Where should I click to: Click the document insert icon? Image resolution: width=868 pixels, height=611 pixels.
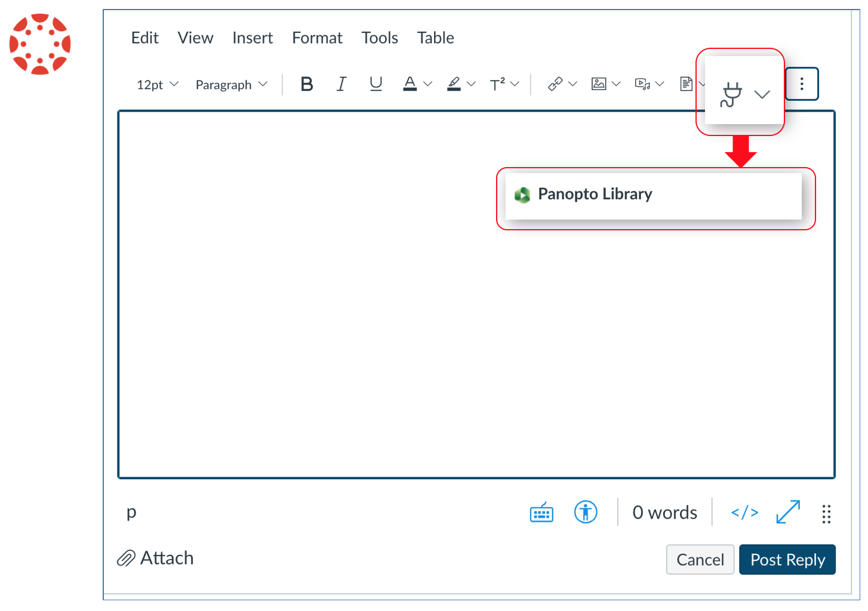687,84
